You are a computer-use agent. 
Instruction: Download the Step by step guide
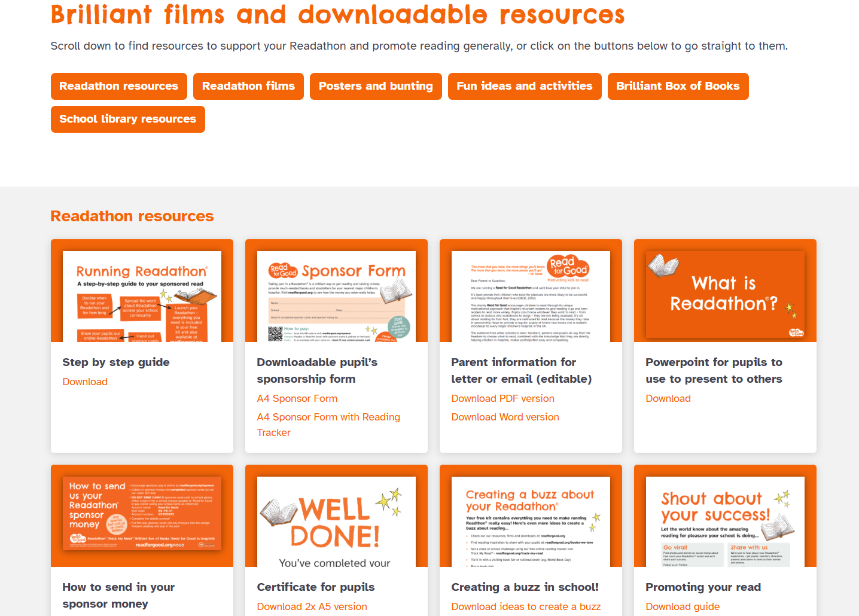[x=85, y=382]
